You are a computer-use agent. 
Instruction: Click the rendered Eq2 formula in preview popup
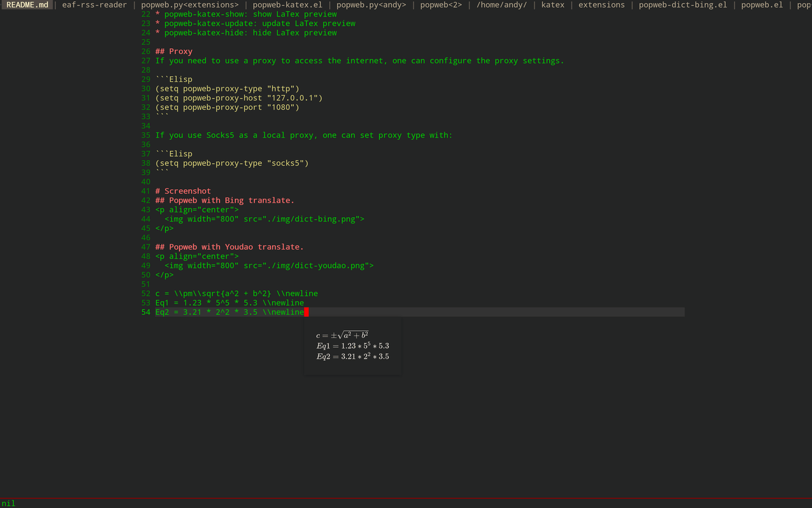click(353, 356)
